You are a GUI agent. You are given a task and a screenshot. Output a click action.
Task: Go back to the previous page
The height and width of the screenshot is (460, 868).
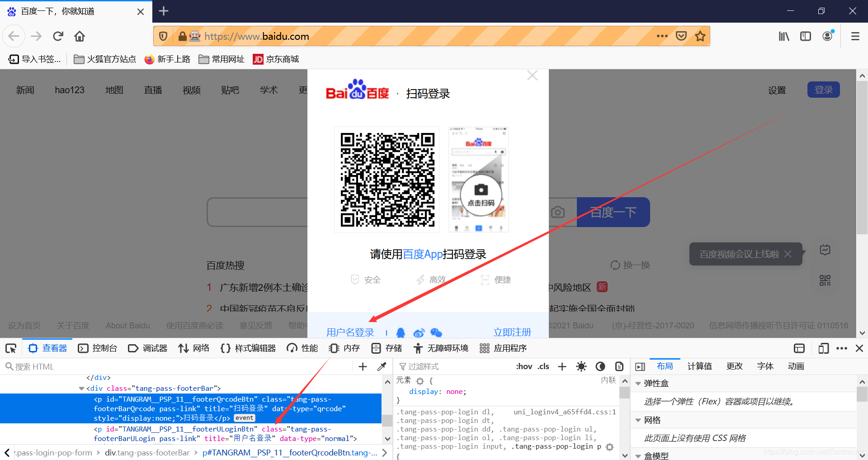[14, 36]
